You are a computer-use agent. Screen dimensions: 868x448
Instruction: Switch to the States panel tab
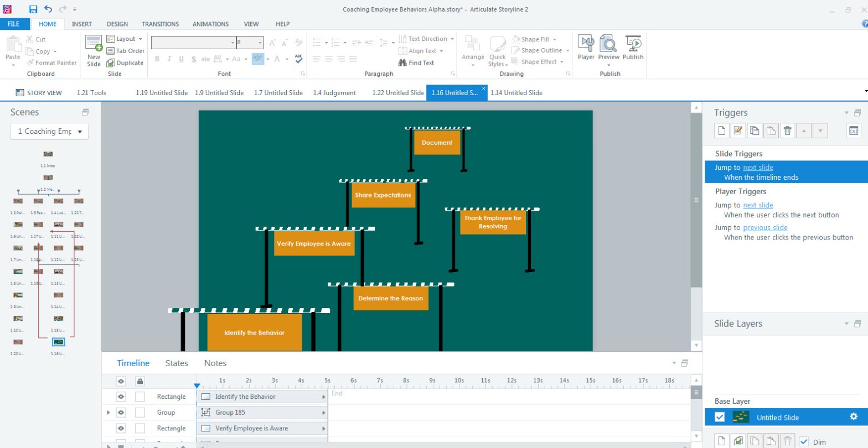click(x=177, y=363)
